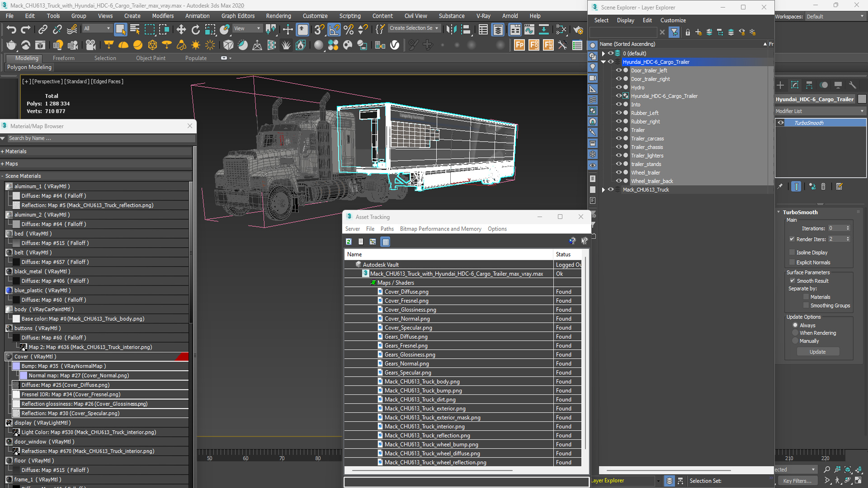Click the Unlink Selection icon

pos(57,30)
